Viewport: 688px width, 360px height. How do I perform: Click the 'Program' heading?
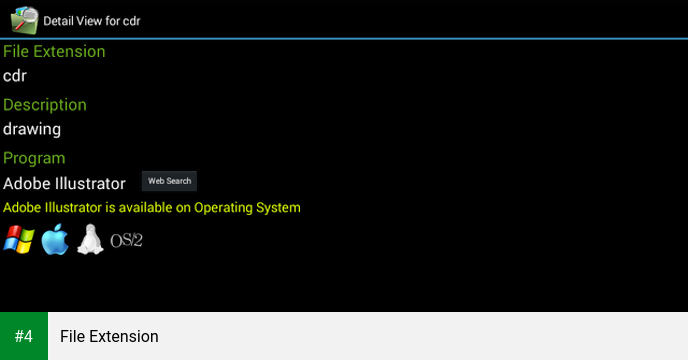tap(34, 158)
